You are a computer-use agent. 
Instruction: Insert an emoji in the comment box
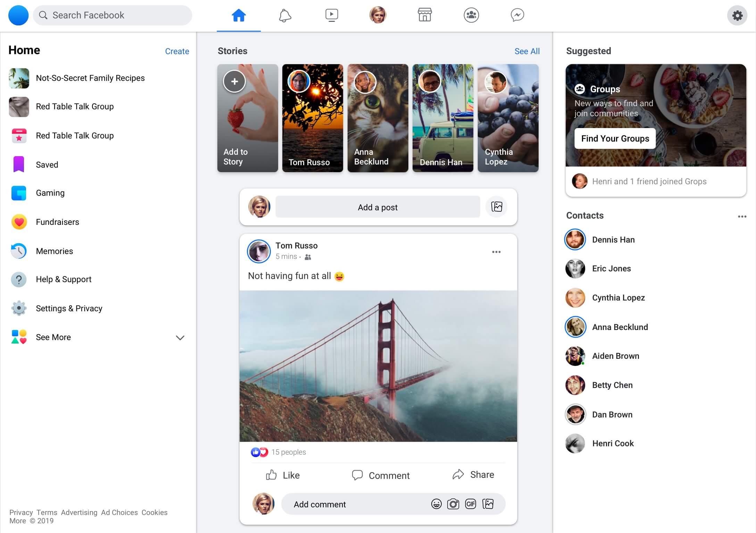coord(435,504)
